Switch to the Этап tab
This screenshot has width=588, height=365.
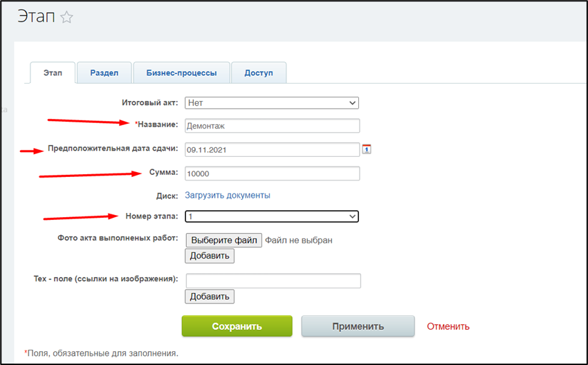[53, 73]
